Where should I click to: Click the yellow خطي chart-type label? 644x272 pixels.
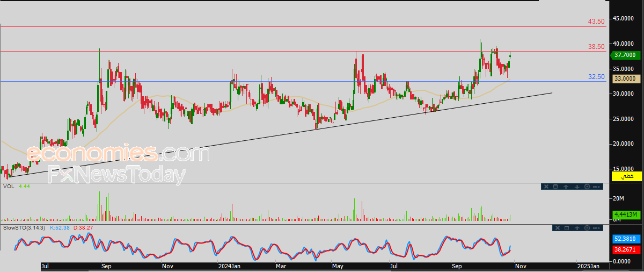(626, 176)
